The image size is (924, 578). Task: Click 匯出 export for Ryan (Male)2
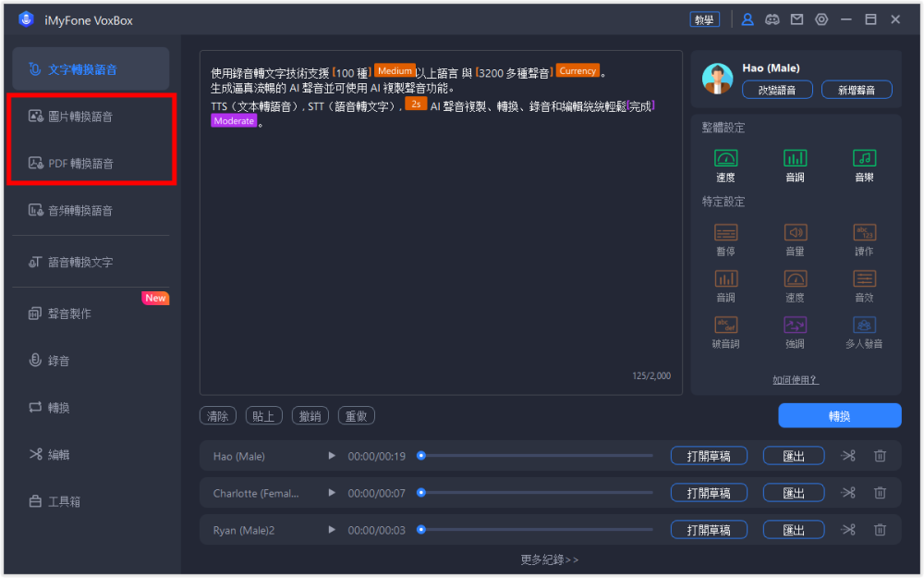pos(794,530)
